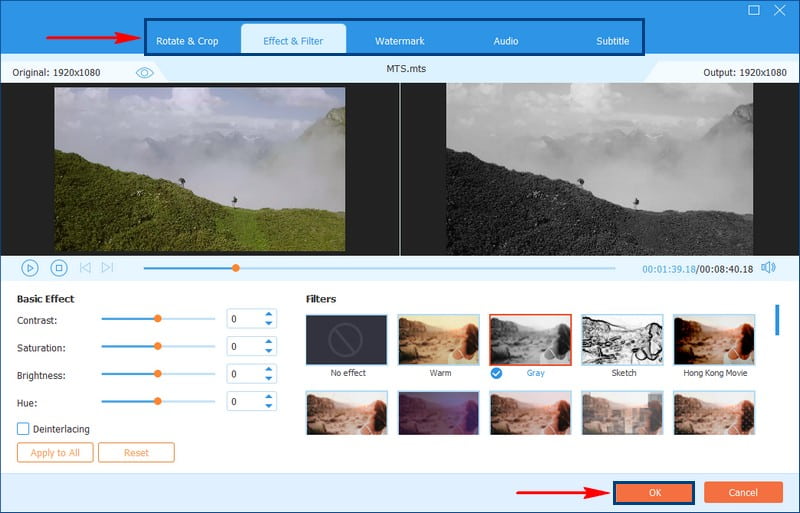
Task: Reset the basic effect settings
Action: click(136, 453)
